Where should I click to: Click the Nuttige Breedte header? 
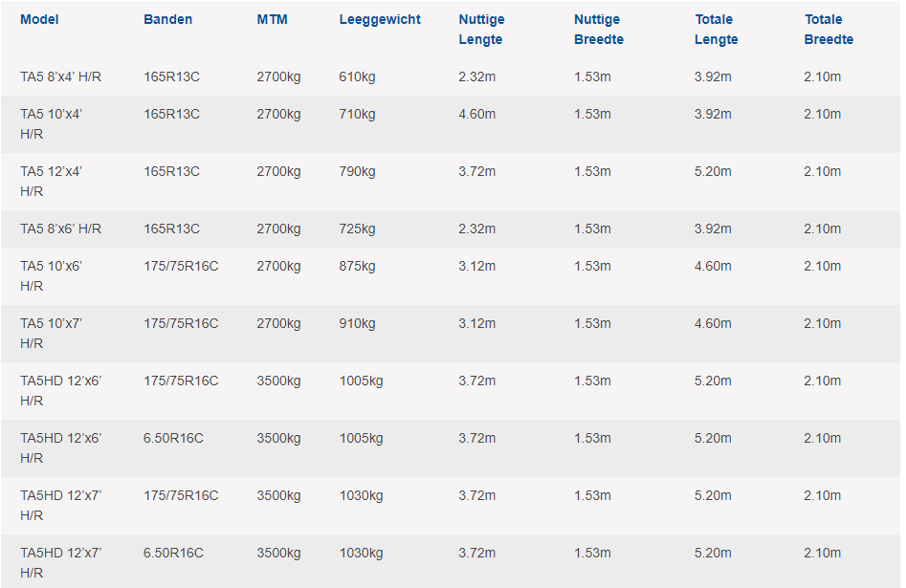tap(599, 30)
